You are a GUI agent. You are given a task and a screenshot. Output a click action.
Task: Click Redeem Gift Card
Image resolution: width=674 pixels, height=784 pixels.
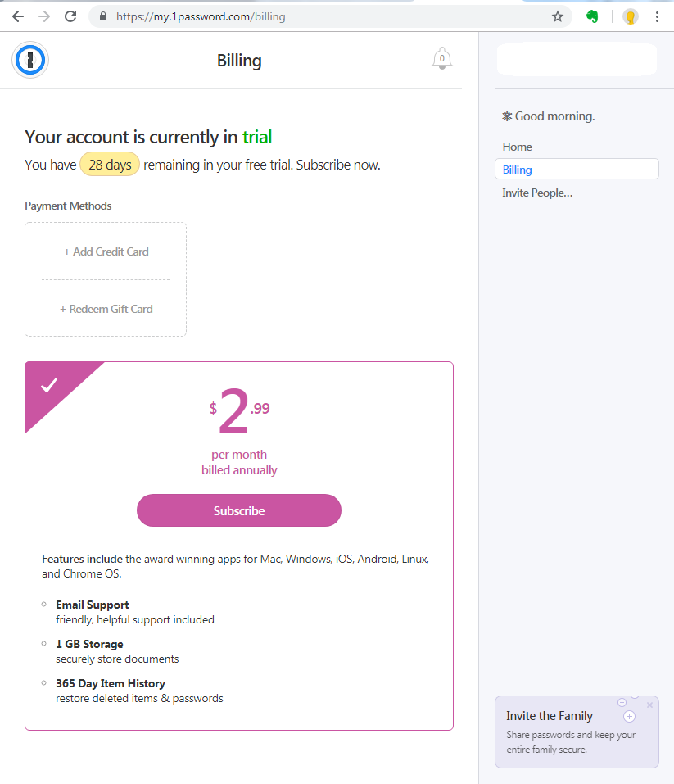coord(106,309)
